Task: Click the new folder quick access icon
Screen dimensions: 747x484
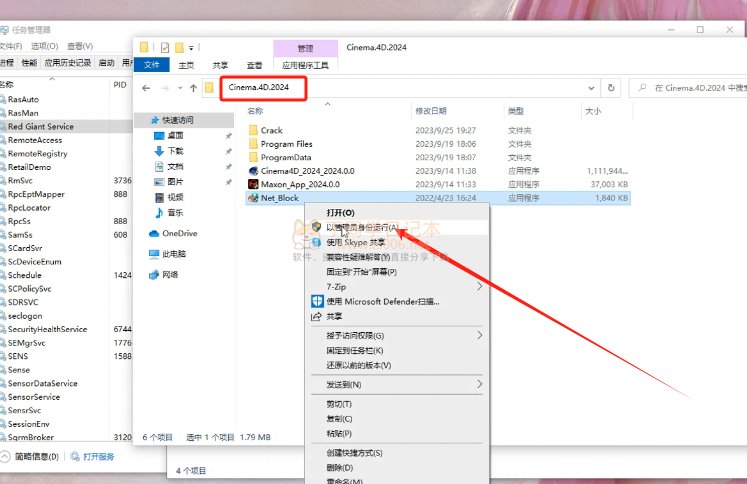Action: (x=179, y=47)
